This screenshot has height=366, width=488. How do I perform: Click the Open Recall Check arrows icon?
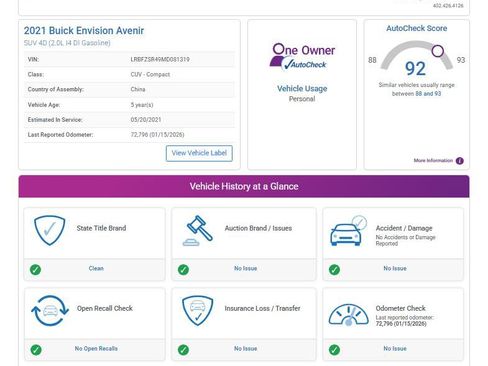point(50,311)
